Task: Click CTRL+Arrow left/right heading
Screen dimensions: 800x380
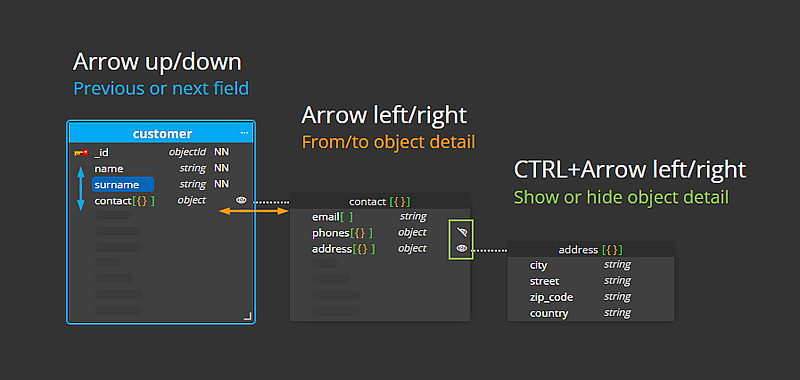Action: click(x=630, y=170)
